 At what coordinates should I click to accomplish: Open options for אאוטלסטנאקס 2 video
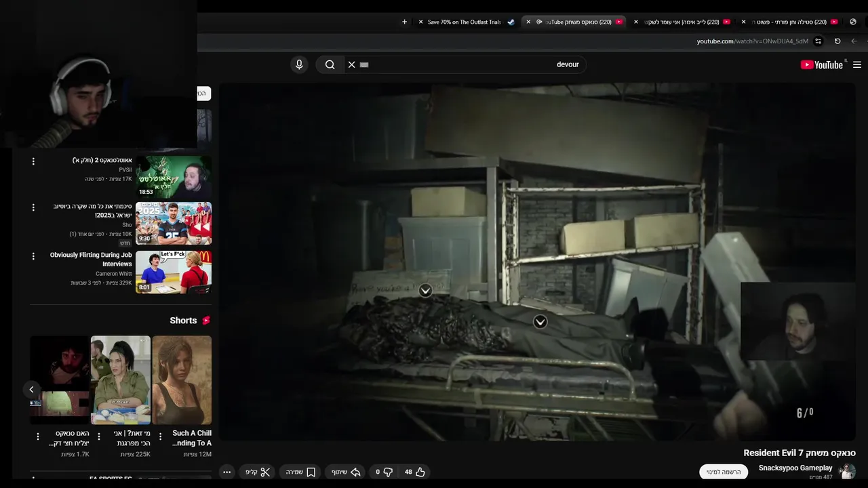coord(33,161)
